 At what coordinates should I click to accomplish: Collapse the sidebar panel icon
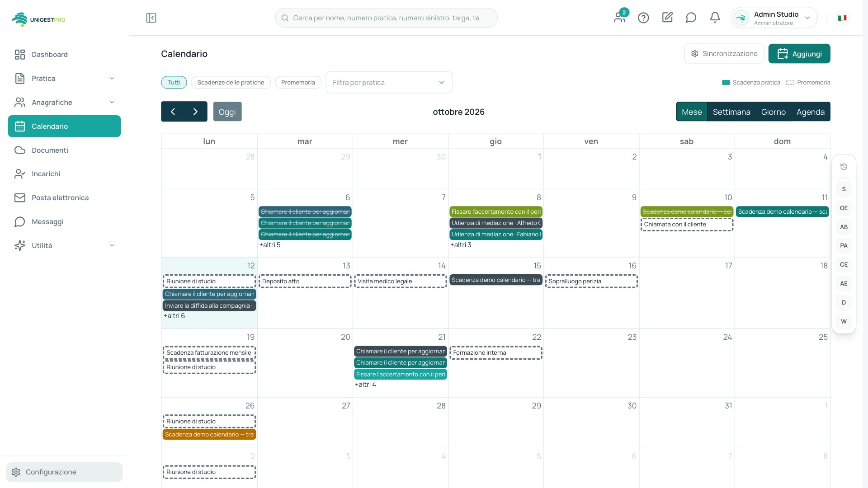tap(151, 18)
